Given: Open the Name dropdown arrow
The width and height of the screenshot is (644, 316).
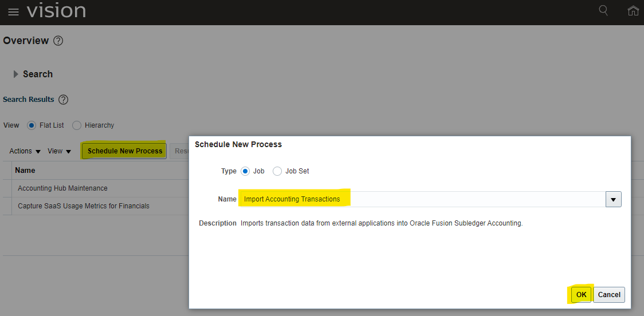Looking at the screenshot, I should (613, 199).
